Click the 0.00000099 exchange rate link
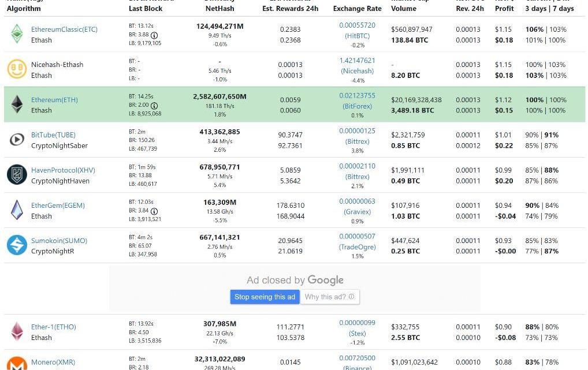Image resolution: width=588 pixels, height=370 pixels. 357,323
